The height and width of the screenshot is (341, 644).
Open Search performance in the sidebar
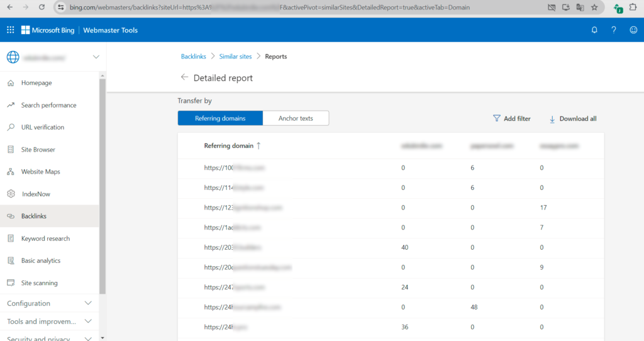pos(48,105)
